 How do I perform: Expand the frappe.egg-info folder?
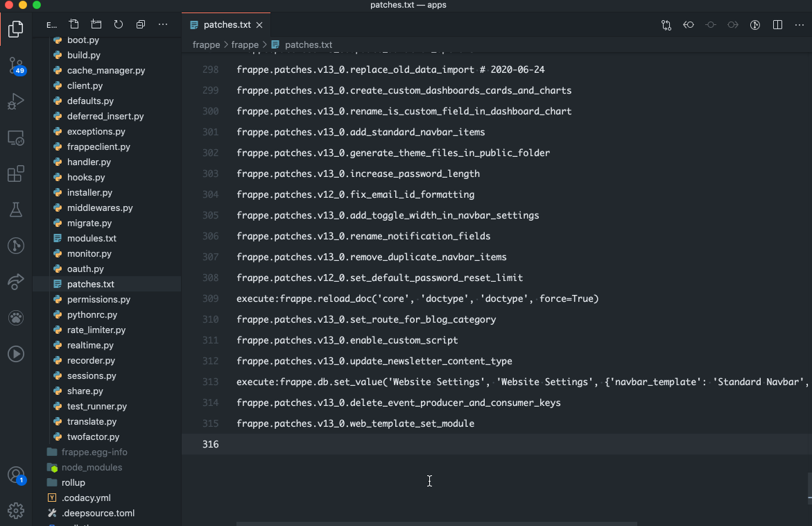point(94,452)
